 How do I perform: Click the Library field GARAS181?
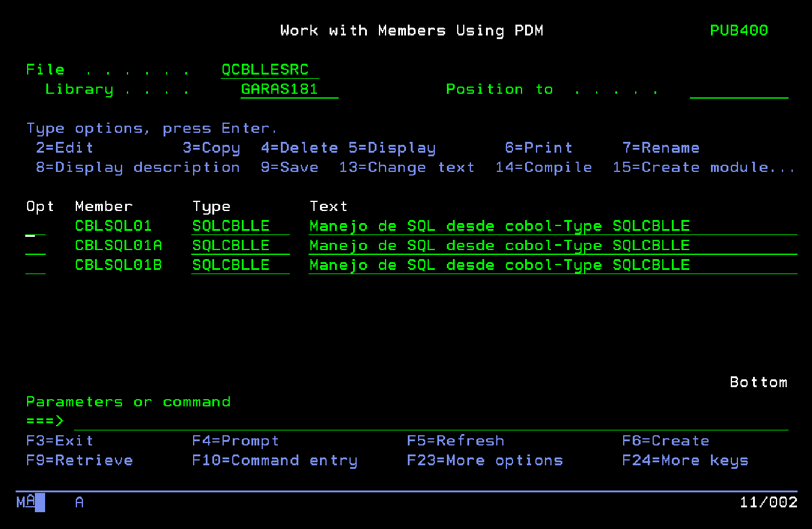click(289, 90)
